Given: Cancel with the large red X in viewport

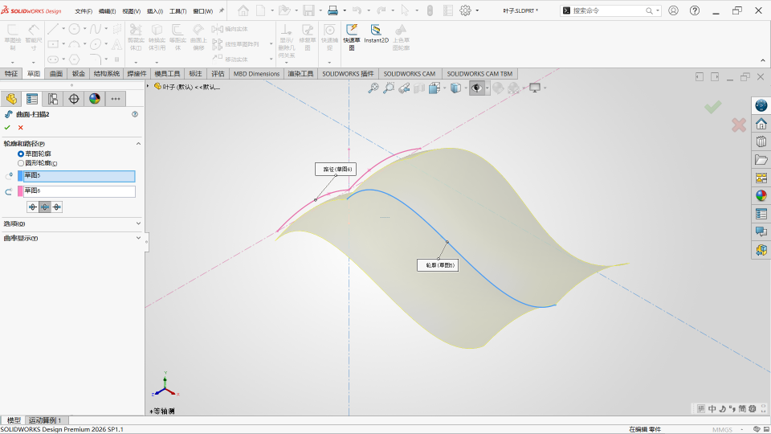Looking at the screenshot, I should (739, 125).
